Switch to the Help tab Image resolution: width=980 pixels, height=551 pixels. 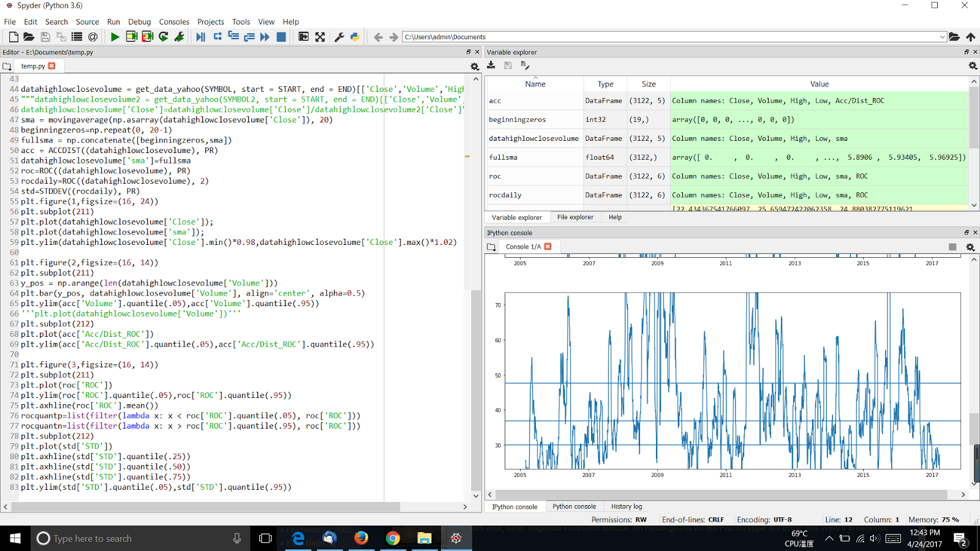(x=615, y=217)
